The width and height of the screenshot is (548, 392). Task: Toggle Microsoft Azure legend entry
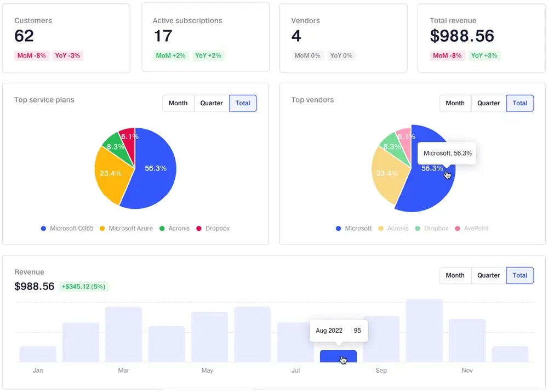(x=126, y=229)
